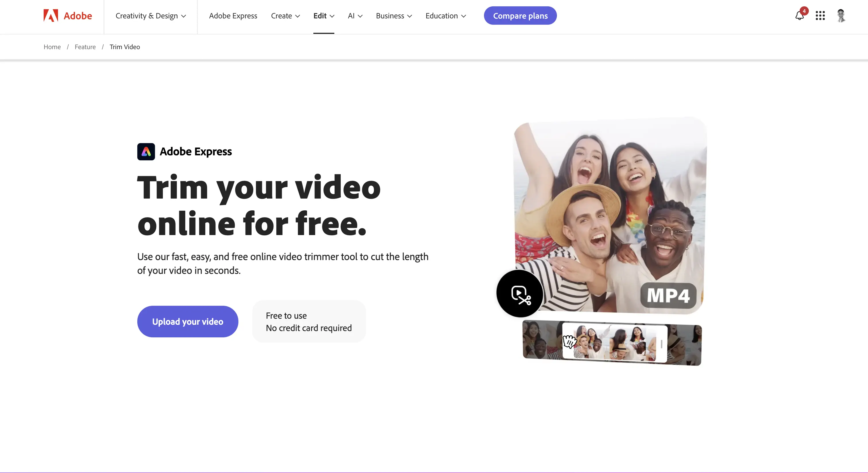Click the Adobe Express app icon
868x473 pixels.
pyautogui.click(x=146, y=151)
